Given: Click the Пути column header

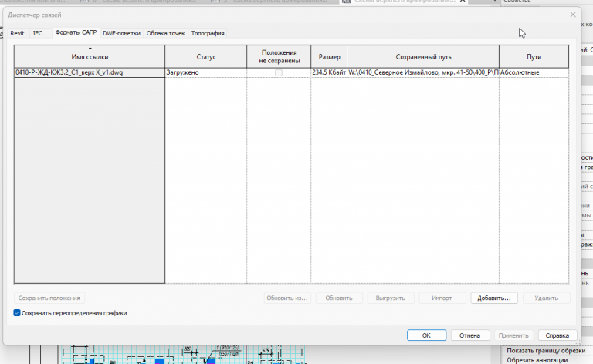Looking at the screenshot, I should point(534,56).
